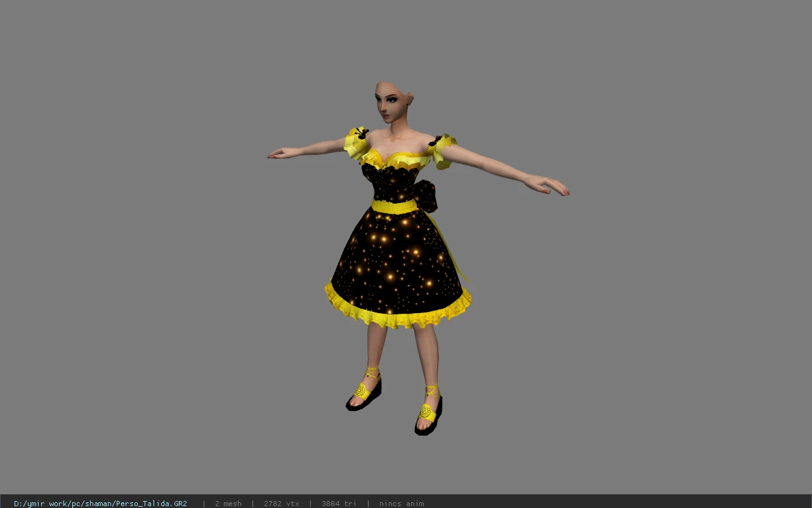
Task: Click the "nincs anim" status entry
Action: [x=401, y=504]
